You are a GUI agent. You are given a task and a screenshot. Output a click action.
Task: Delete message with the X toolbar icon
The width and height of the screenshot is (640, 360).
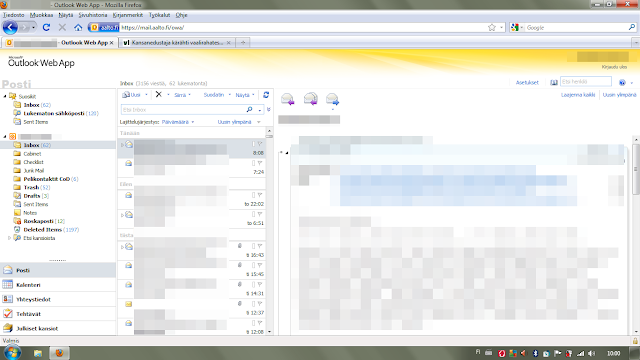tap(159, 94)
